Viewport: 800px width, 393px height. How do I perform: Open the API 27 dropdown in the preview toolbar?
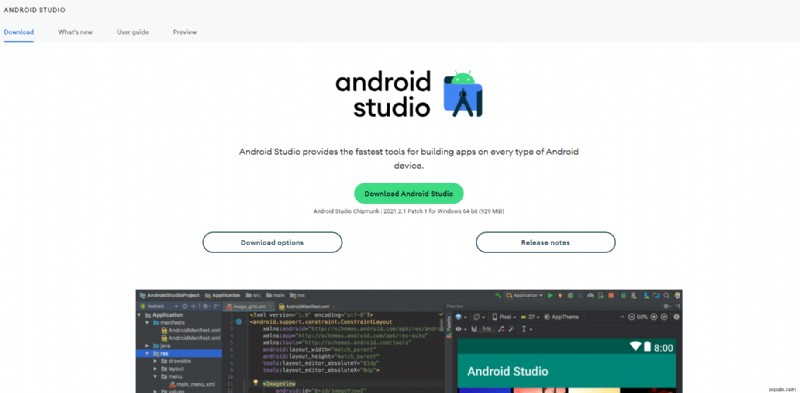530,317
